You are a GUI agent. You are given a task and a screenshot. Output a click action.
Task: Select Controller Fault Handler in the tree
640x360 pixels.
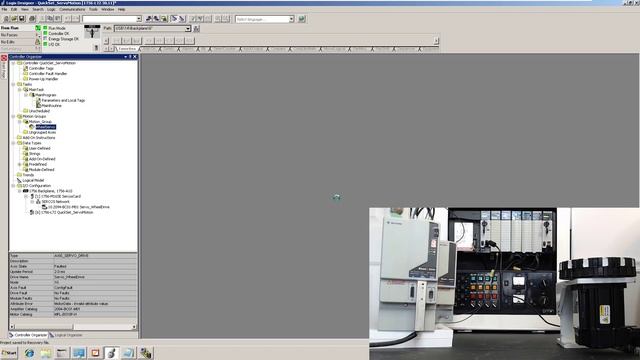pos(48,74)
